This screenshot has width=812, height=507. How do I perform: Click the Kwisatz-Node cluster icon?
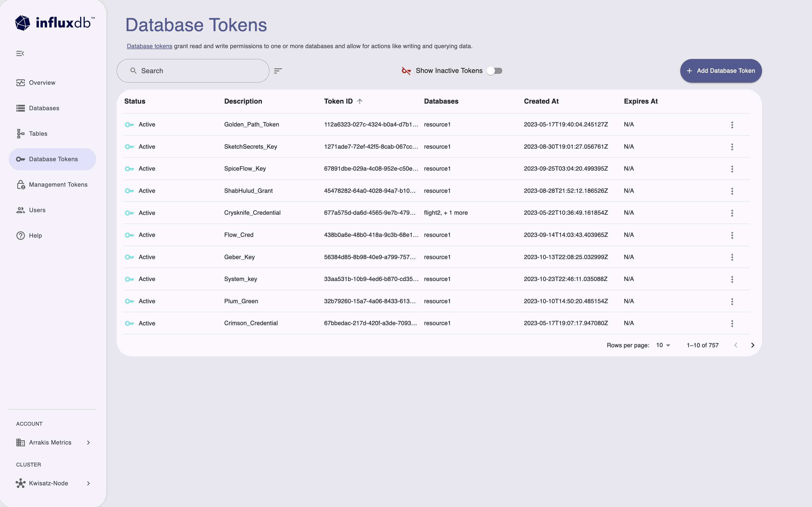[x=21, y=483]
